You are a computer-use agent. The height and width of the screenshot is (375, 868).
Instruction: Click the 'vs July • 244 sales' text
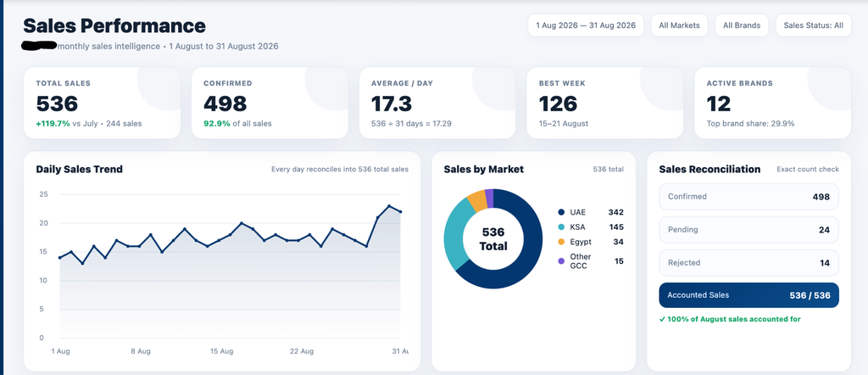pos(108,124)
